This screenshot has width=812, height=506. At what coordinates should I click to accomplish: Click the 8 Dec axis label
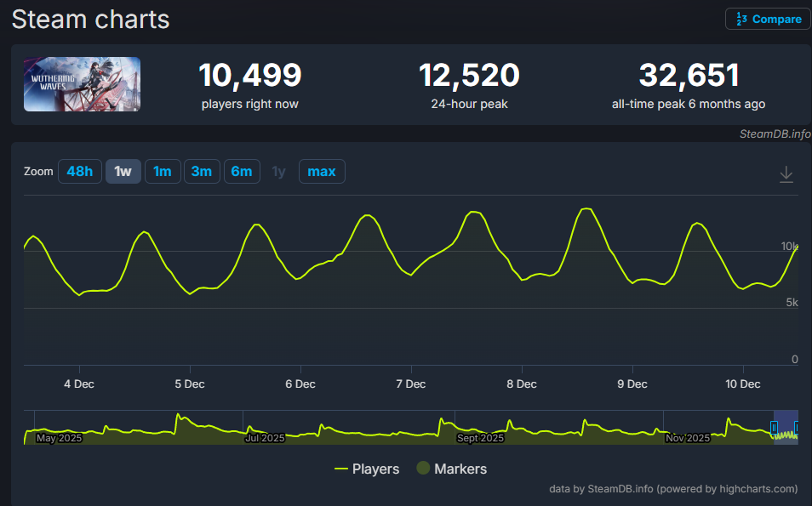click(x=522, y=384)
